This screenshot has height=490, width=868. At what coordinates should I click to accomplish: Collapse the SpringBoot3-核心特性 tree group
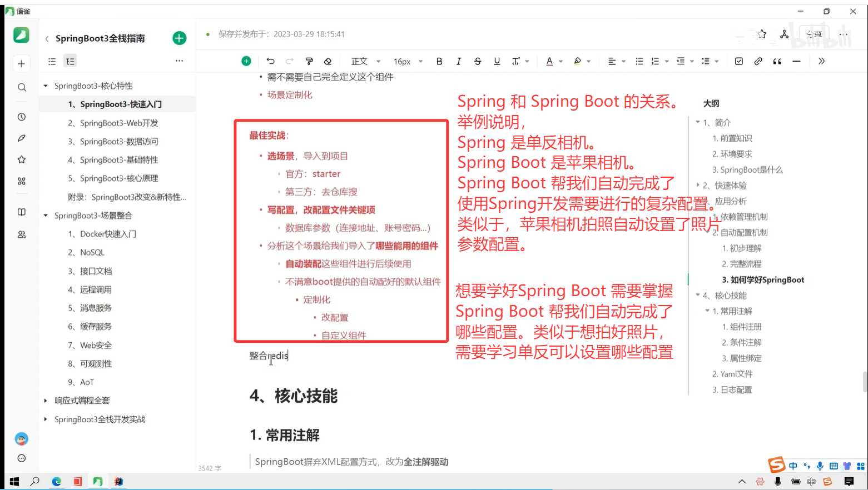[46, 86]
